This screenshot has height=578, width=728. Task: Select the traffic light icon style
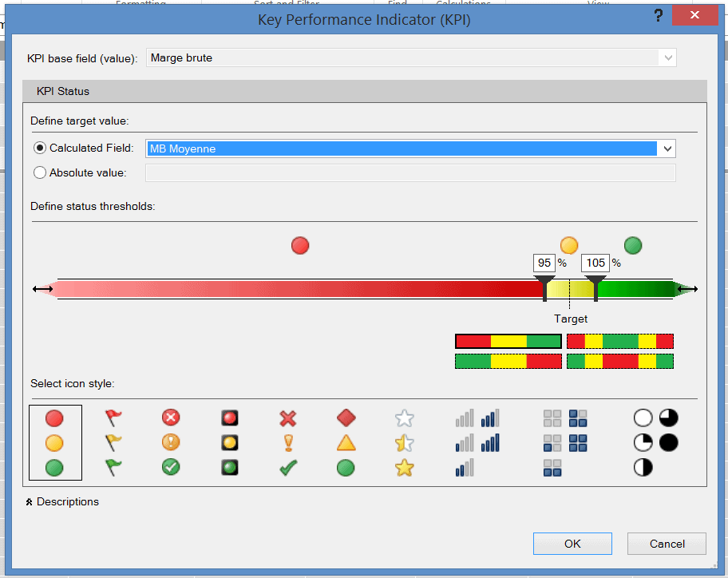pyautogui.click(x=230, y=442)
